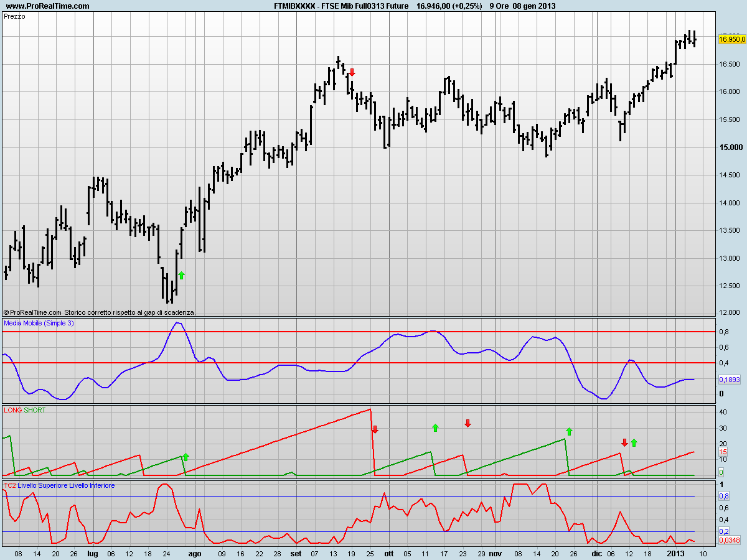Click the blue 0,2 lower level tag in TC2
Viewport: 747px width, 560px height.
724,531
